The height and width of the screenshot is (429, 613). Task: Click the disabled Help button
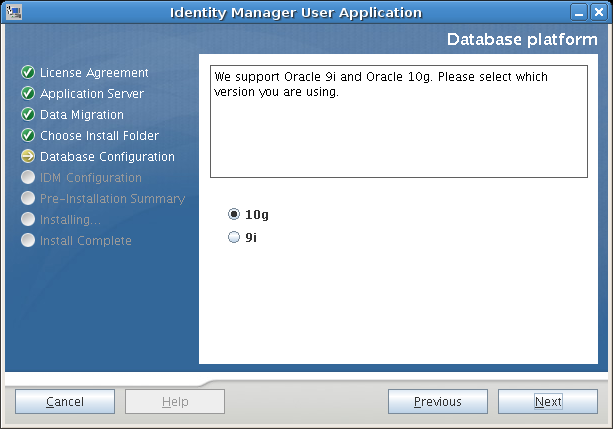175,402
